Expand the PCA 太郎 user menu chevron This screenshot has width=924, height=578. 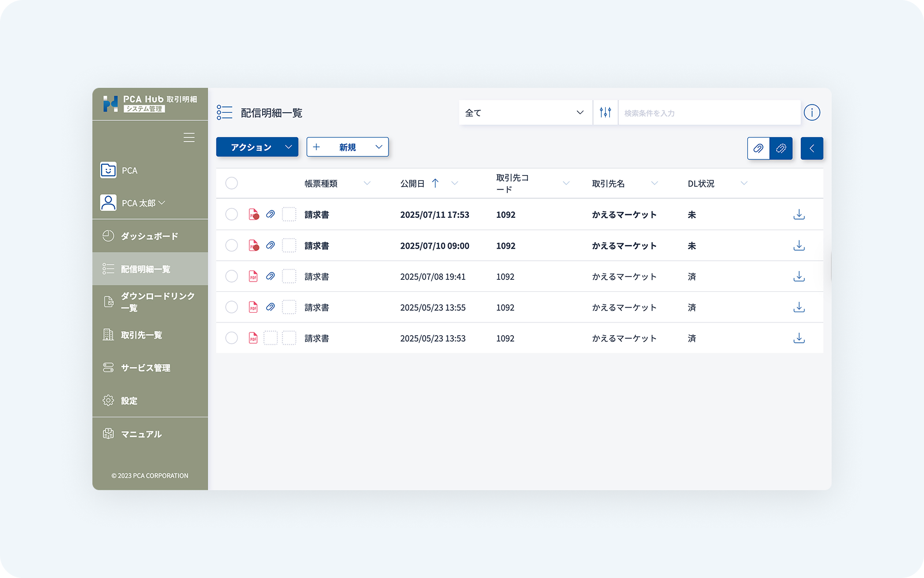162,203
